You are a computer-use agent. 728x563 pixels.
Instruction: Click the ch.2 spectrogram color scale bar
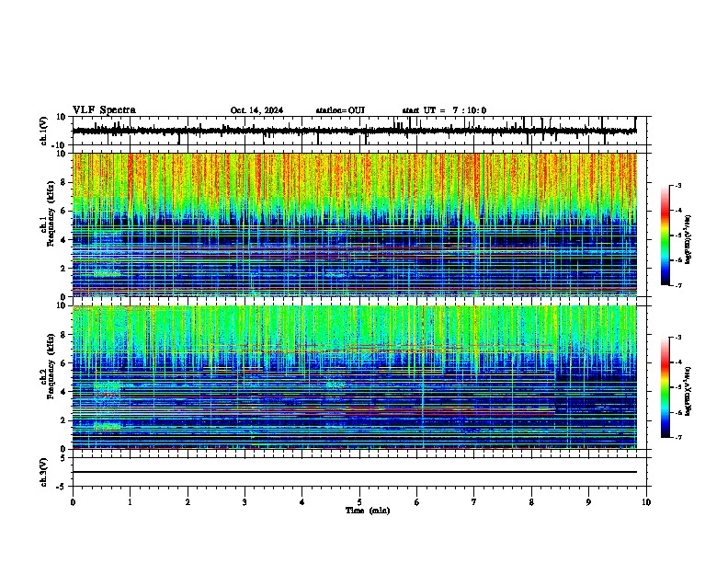[x=665, y=387]
